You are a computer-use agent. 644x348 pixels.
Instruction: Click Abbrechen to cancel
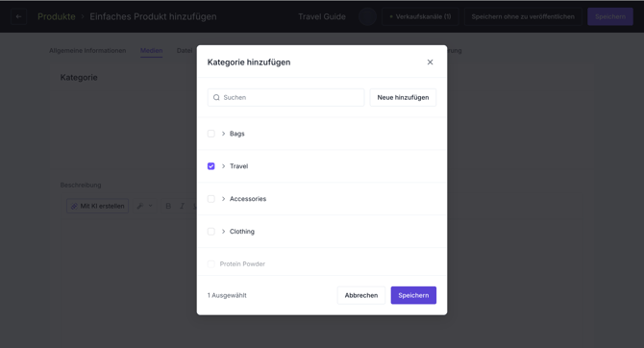pyautogui.click(x=361, y=295)
